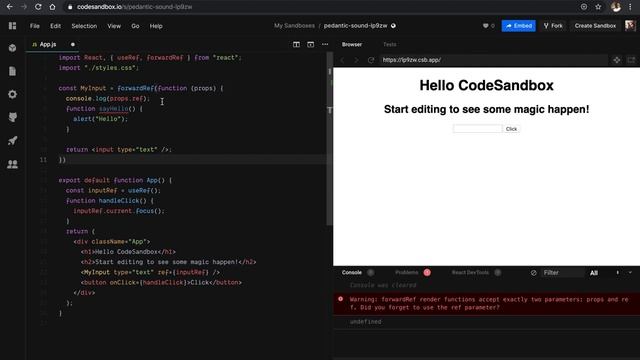Image resolution: width=640 pixels, height=360 pixels.
Task: Switch to the Browser preview tab
Action: (x=352, y=44)
